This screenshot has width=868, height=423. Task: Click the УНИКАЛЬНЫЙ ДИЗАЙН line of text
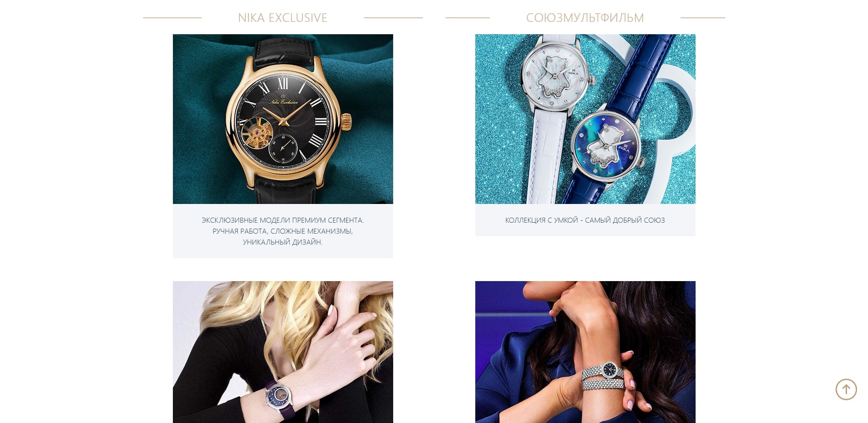[x=283, y=242]
